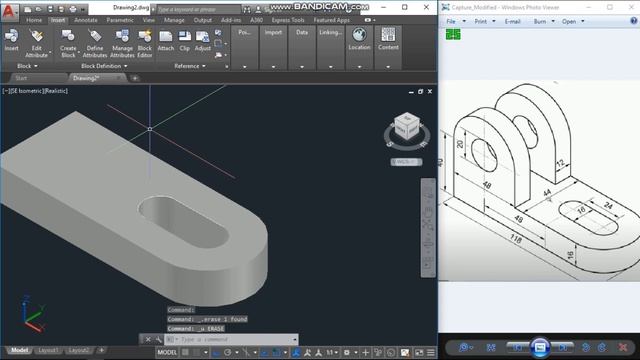The width and height of the screenshot is (640, 360).
Task: Click the Create Block icon
Action: (x=68, y=36)
